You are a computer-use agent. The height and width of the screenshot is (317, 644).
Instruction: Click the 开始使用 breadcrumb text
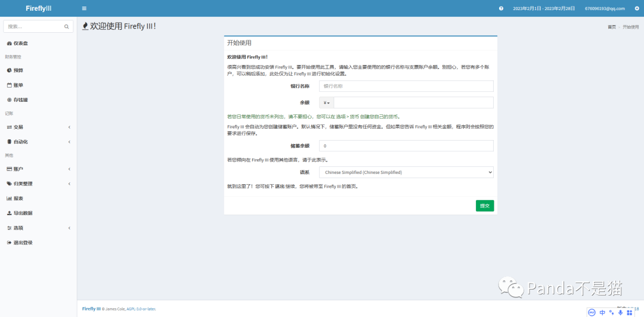(x=630, y=27)
